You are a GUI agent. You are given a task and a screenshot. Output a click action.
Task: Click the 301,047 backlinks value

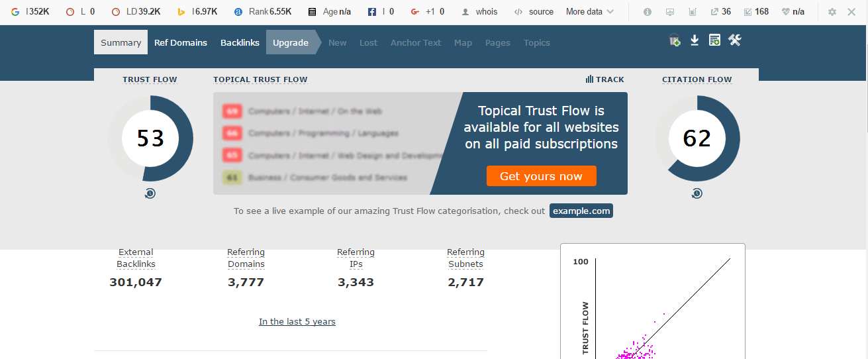click(136, 282)
